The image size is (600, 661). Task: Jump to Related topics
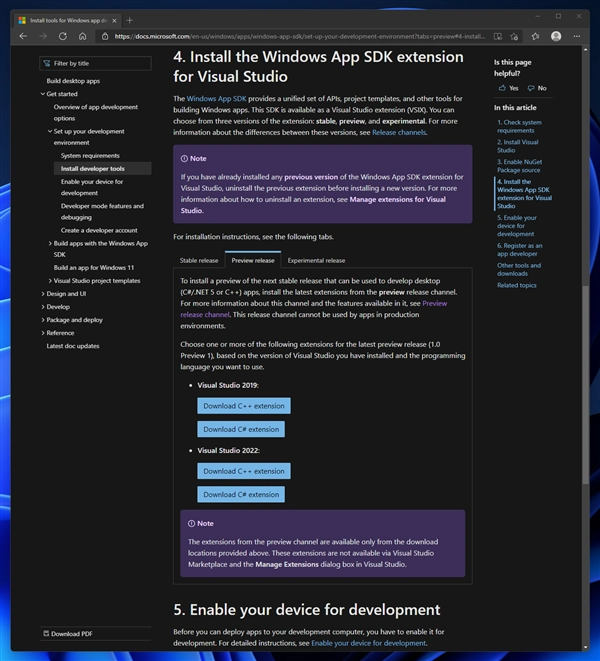(x=517, y=285)
